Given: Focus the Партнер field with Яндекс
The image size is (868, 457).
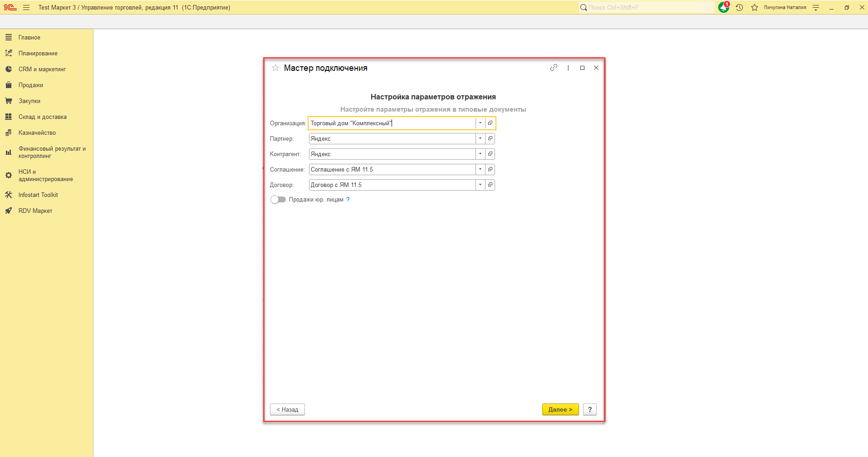Looking at the screenshot, I should (392, 138).
